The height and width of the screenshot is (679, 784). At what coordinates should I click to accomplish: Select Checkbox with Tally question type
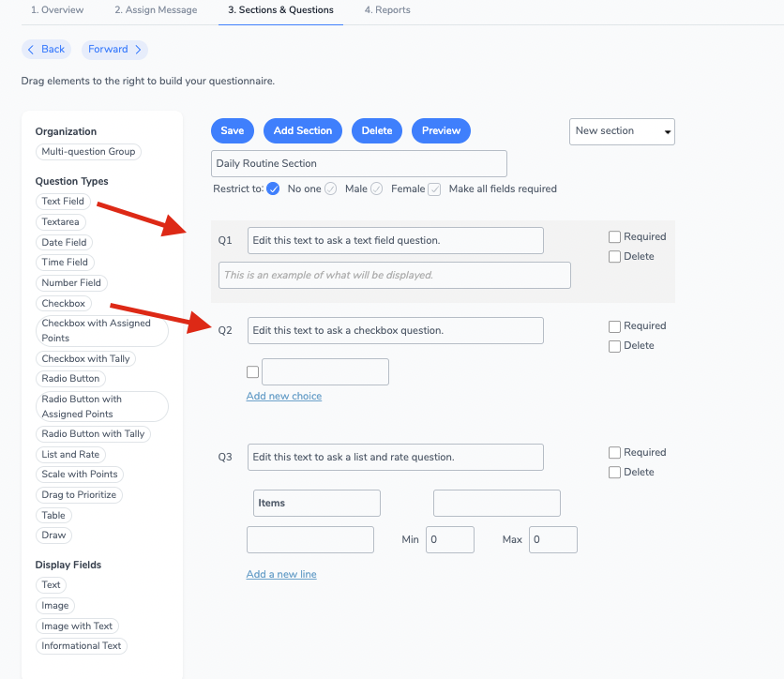coord(85,358)
